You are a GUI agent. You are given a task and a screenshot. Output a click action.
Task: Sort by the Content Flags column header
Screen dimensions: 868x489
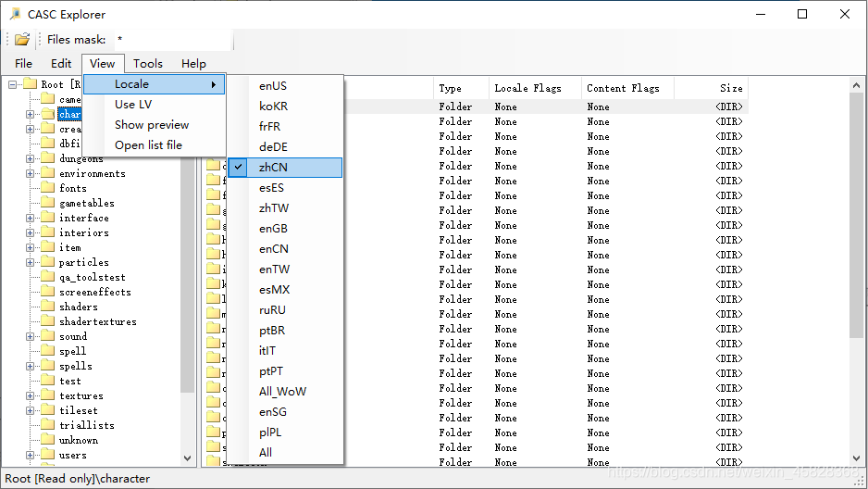pyautogui.click(x=627, y=88)
